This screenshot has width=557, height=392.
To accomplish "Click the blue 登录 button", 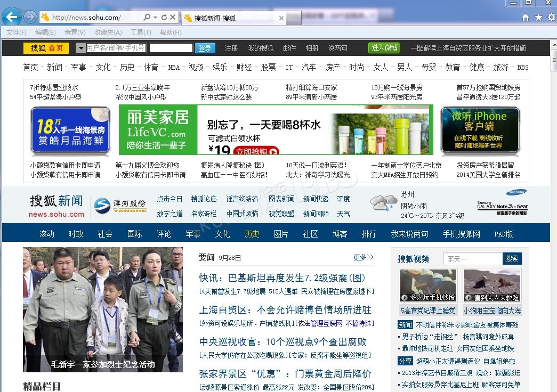I will tap(205, 48).
